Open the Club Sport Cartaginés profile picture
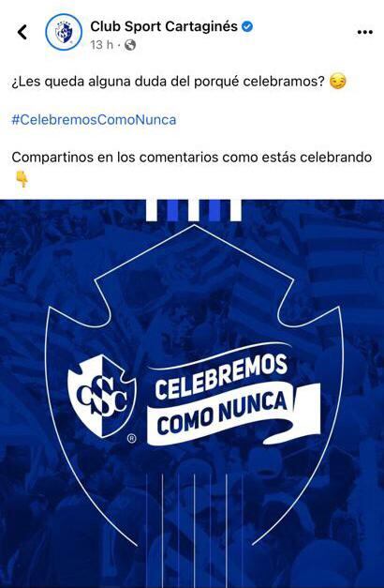This screenshot has height=588, width=384. pos(64,32)
